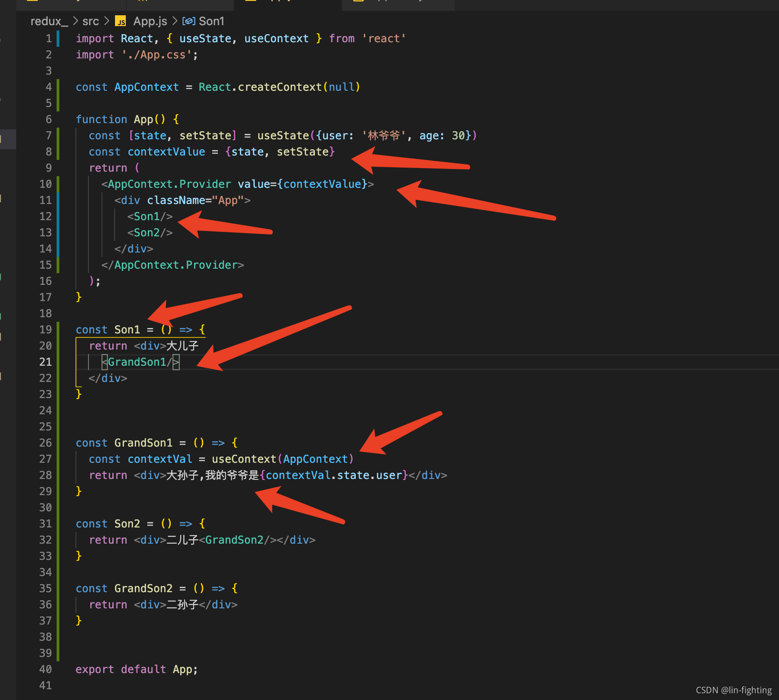Click line number 19 in the gutter

point(45,330)
